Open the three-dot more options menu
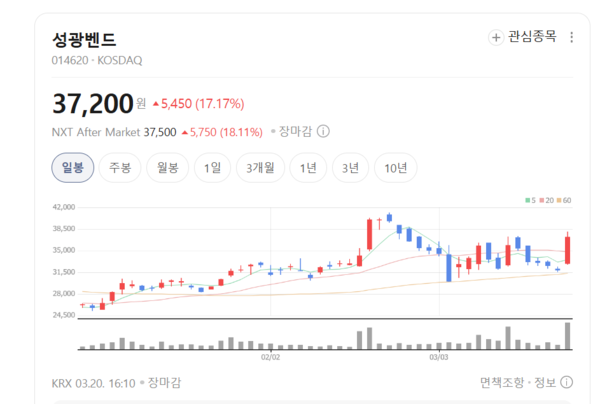 (572, 38)
